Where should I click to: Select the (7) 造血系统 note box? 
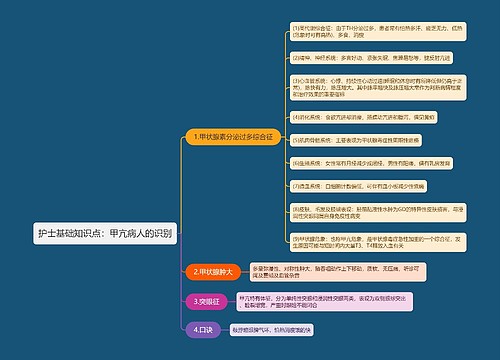pyautogui.click(x=358, y=186)
